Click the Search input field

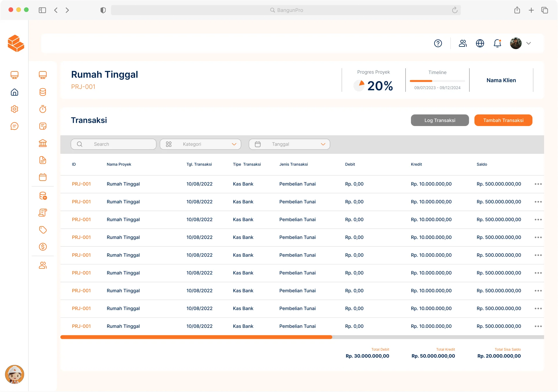[x=114, y=144]
